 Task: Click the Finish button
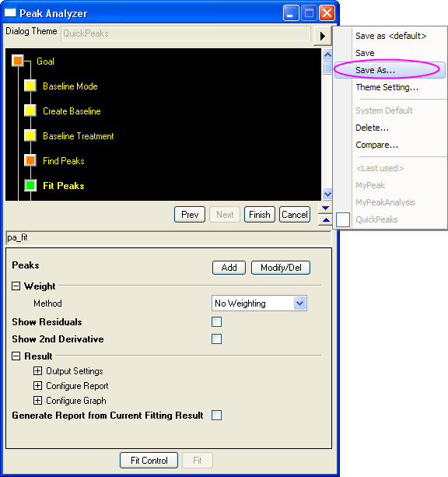pyautogui.click(x=260, y=215)
